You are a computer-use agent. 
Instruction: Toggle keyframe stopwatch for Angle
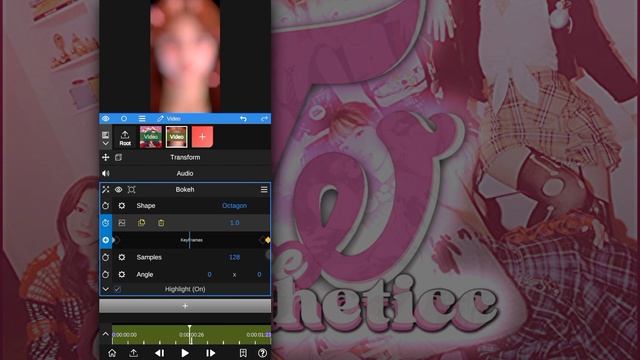tap(106, 275)
